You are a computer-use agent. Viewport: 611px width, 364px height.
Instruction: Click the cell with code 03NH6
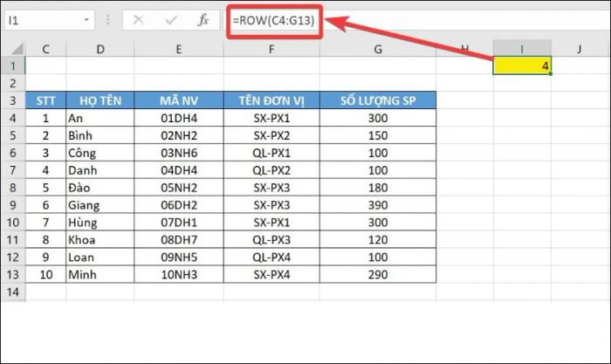(179, 153)
